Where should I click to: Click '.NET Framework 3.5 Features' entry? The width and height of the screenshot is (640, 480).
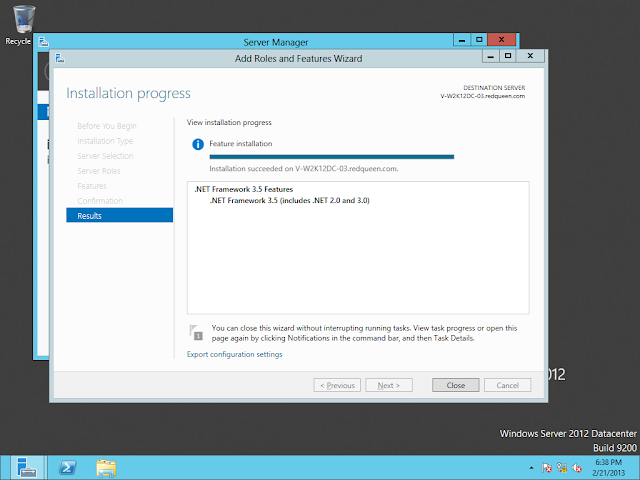pyautogui.click(x=244, y=189)
